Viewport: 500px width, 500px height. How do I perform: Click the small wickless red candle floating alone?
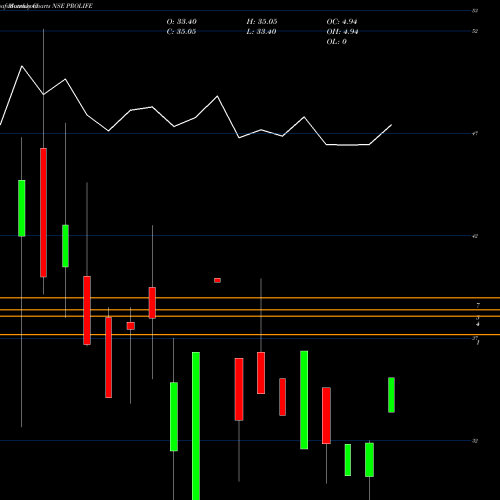217,280
